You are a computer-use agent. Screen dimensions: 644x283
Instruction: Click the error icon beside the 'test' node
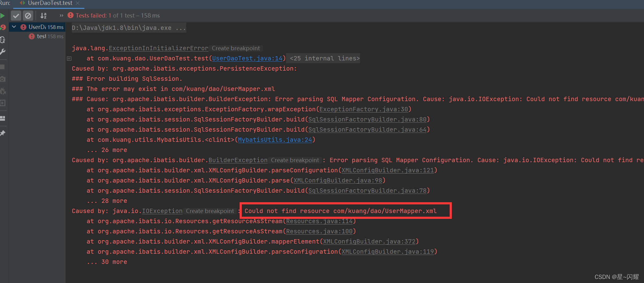pyautogui.click(x=31, y=36)
